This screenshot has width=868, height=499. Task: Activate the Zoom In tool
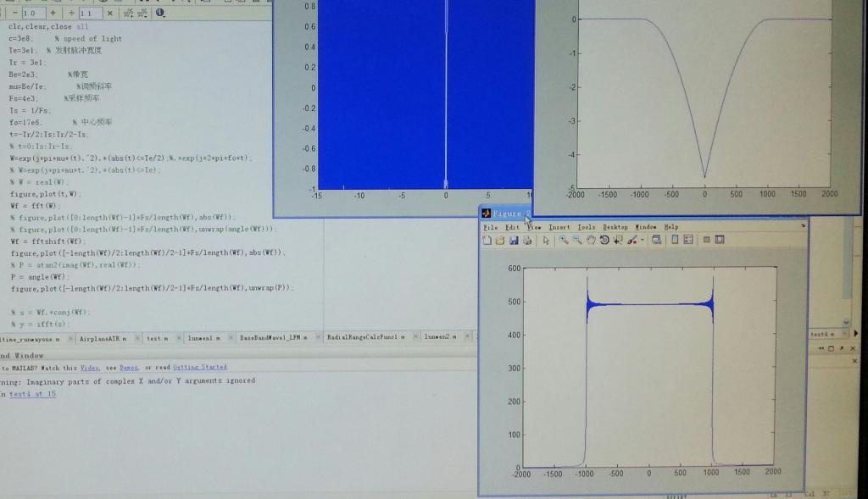tap(564, 240)
